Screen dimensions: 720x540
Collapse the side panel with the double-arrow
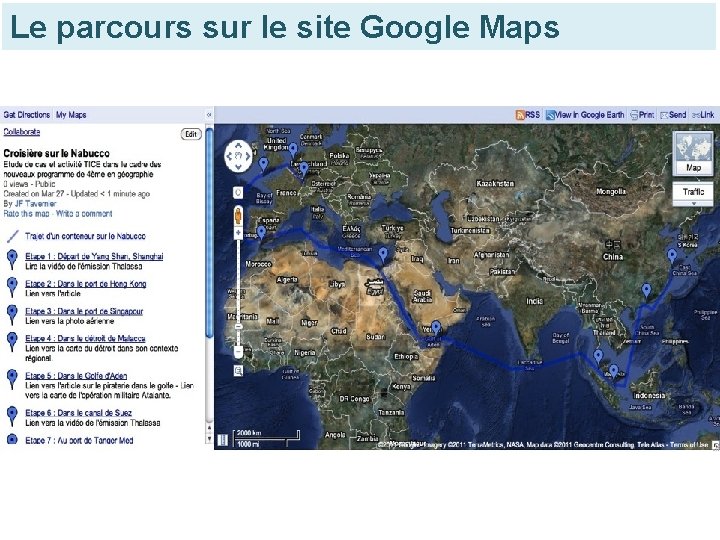click(209, 115)
